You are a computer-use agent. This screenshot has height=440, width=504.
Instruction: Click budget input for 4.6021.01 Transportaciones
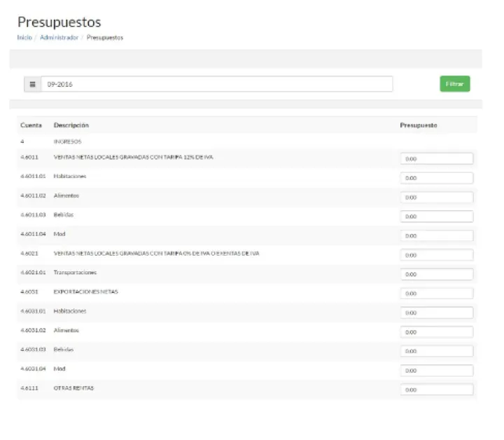point(436,274)
